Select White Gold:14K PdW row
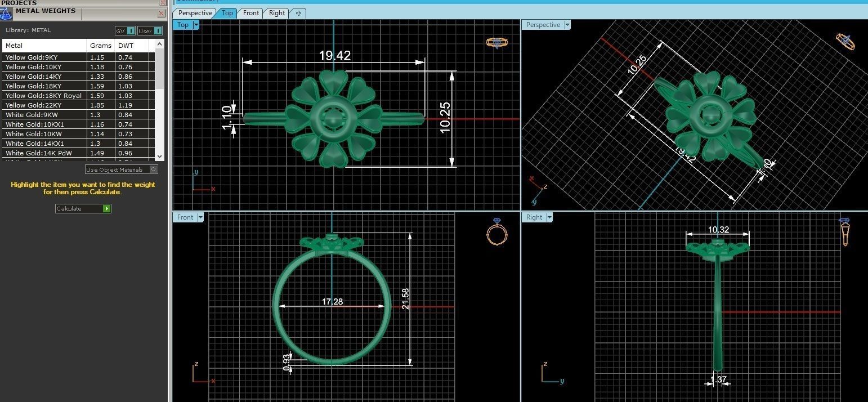The width and height of the screenshot is (868, 402). pos(78,153)
